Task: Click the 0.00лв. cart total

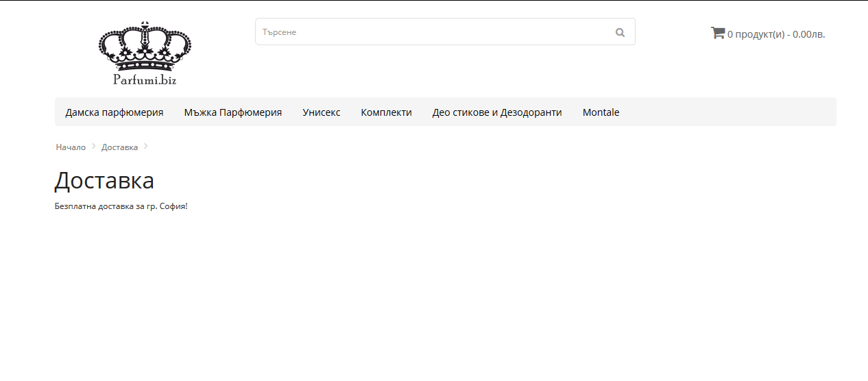Action: click(x=809, y=34)
